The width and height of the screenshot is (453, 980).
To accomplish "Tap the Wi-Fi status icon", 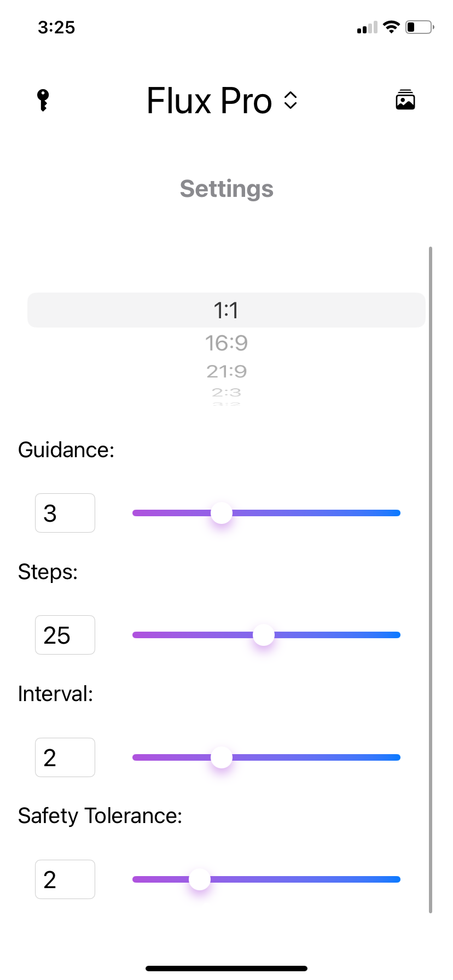I will (391, 27).
